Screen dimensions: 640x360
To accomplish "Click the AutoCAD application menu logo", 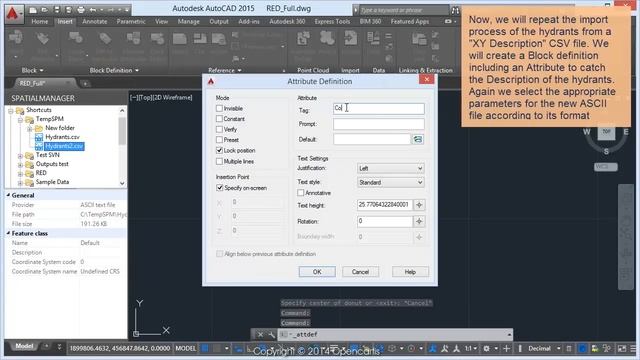I will tap(13, 13).
